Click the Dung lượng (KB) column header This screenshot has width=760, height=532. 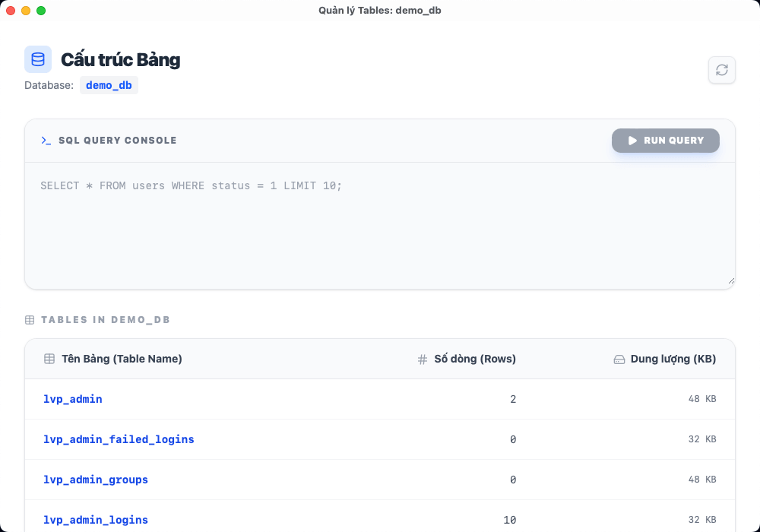[673, 359]
